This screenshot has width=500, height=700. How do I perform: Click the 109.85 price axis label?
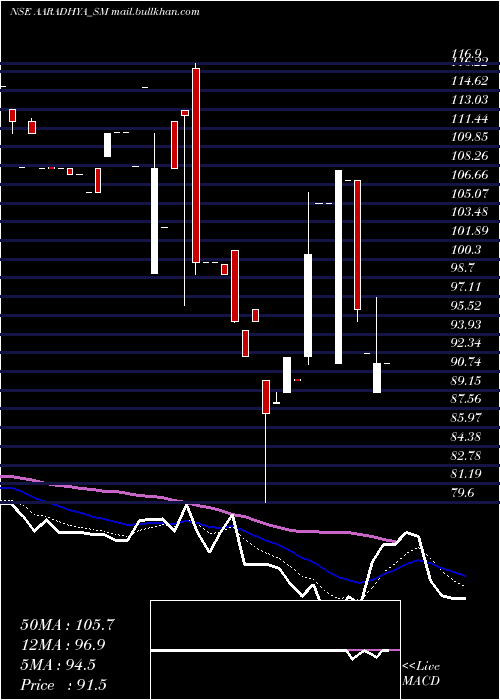[x=469, y=137]
